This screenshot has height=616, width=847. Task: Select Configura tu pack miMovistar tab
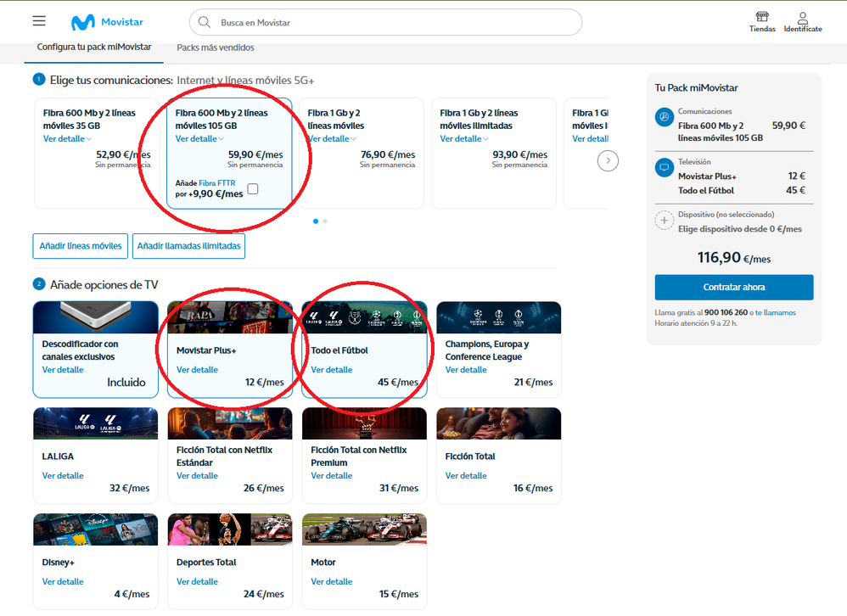tap(94, 47)
